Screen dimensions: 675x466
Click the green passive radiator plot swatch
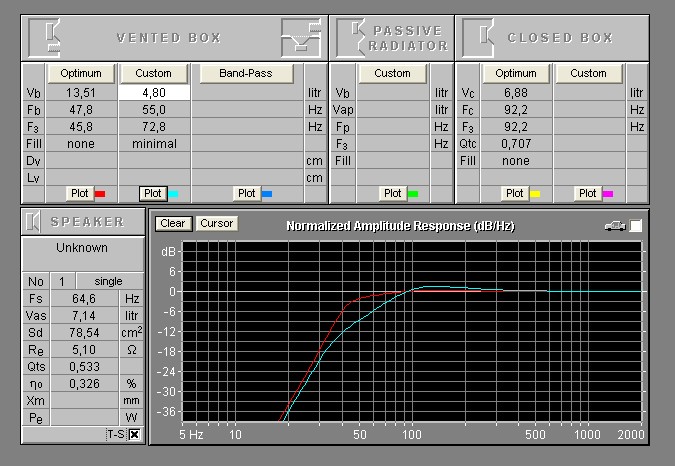(413, 193)
